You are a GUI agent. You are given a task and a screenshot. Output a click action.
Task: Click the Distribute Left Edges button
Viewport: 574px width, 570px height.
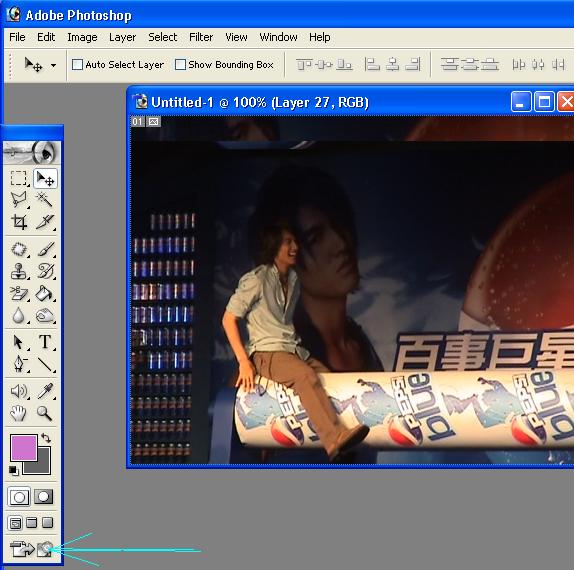coord(519,65)
